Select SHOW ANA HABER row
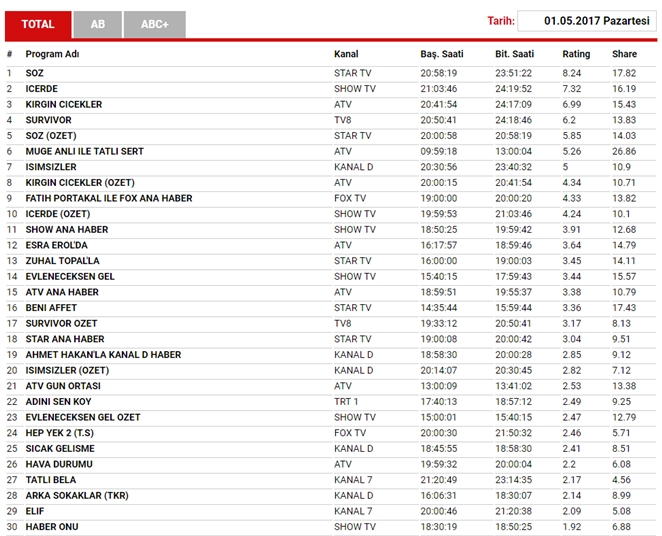 coord(67,229)
